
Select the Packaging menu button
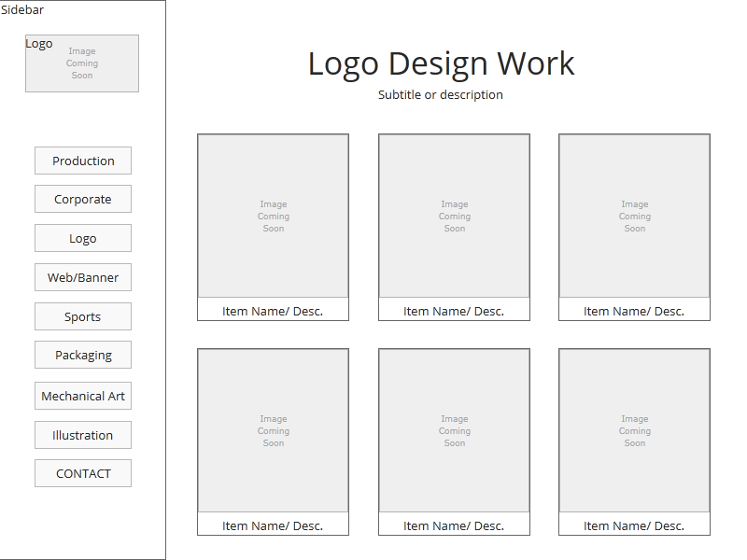(83, 355)
